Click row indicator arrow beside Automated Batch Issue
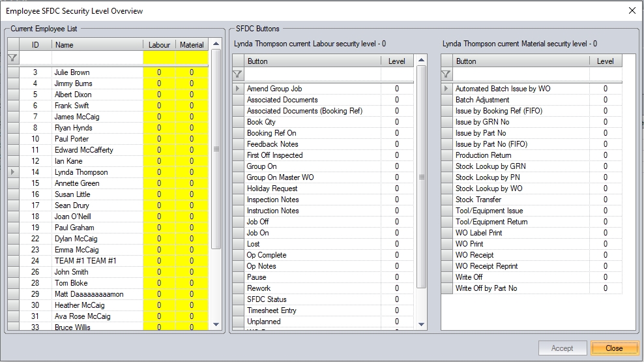The height and width of the screenshot is (362, 644). point(446,89)
